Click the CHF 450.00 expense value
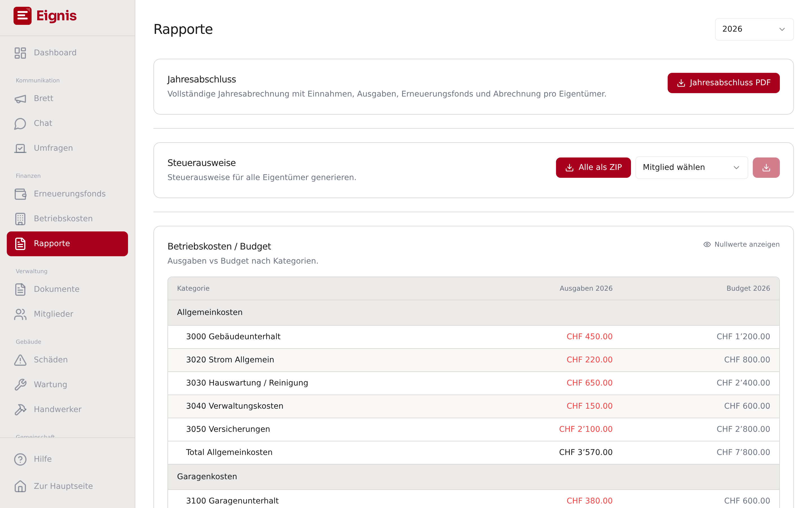This screenshot has height=508, width=812. click(590, 337)
